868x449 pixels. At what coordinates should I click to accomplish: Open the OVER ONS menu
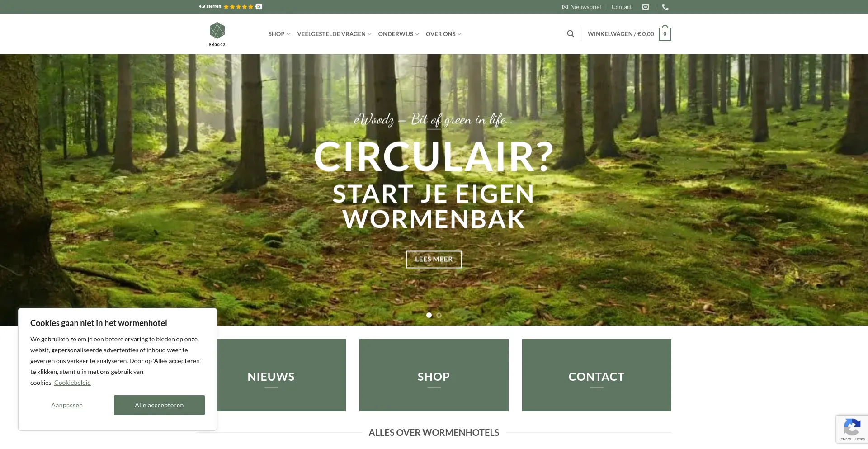tap(443, 34)
